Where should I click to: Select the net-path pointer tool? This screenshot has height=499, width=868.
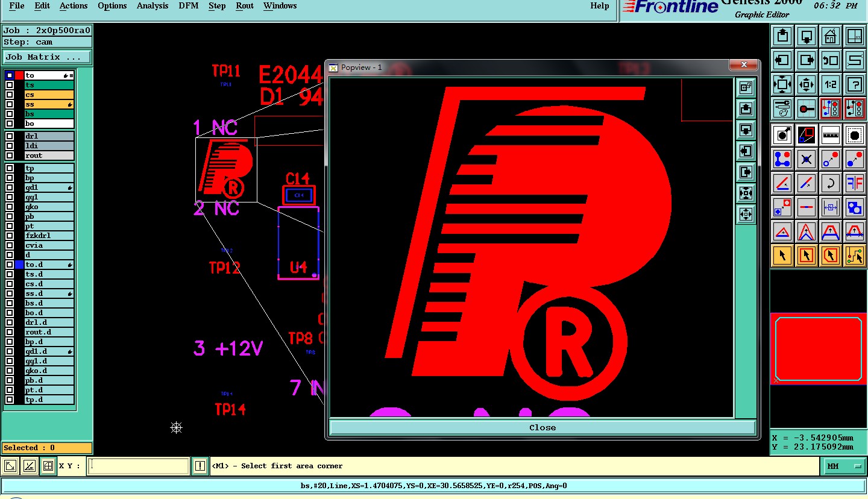point(855,256)
